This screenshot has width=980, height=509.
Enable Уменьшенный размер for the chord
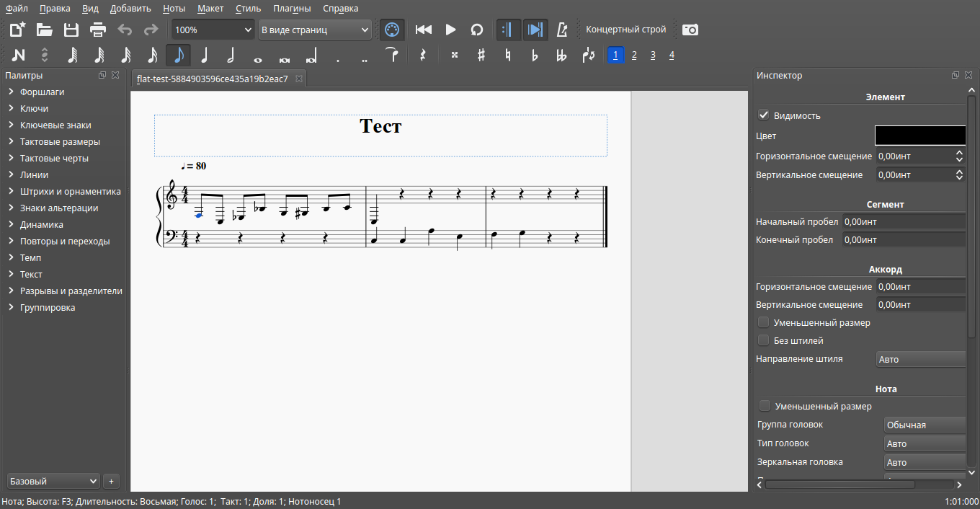(x=763, y=322)
